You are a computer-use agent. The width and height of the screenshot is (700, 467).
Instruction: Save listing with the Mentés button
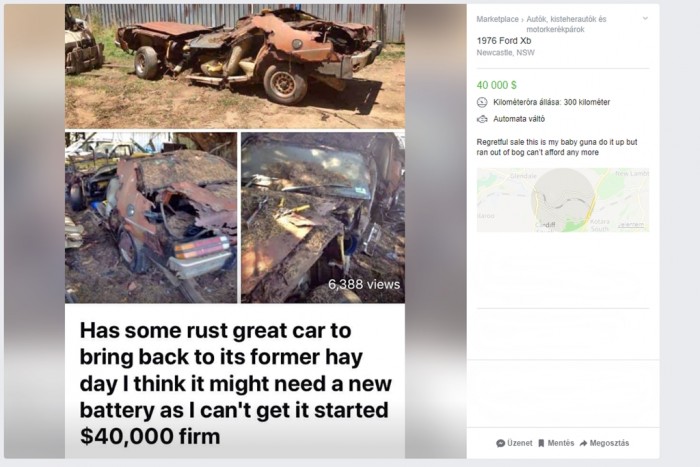[556, 443]
